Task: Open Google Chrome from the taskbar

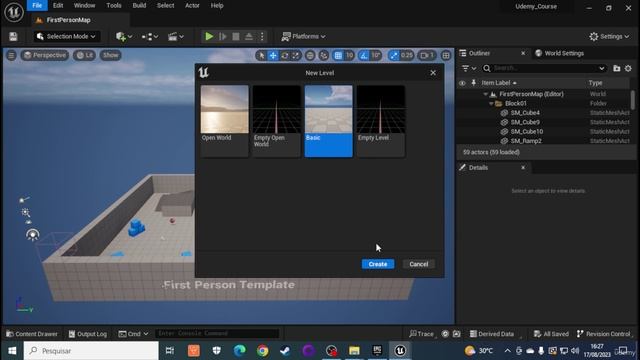Action: (x=262, y=351)
